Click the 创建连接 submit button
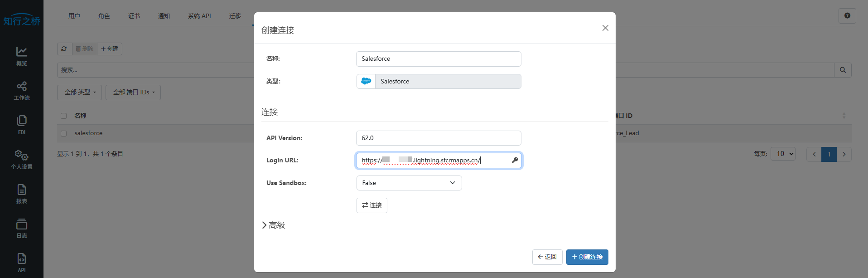Screen dimensions: 868x278 point(587,257)
